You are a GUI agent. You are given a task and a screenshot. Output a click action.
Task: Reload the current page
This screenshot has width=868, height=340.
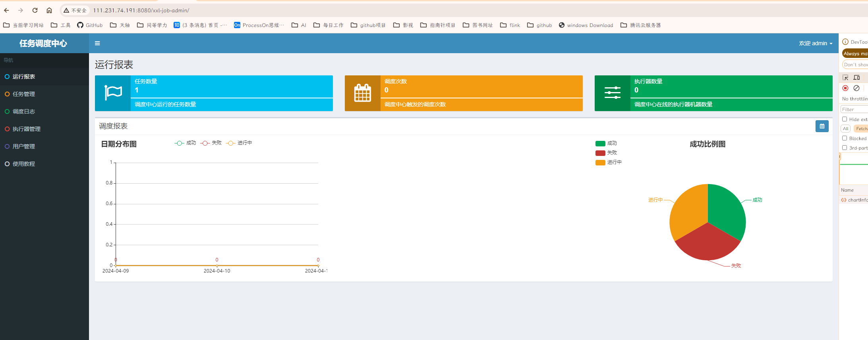35,10
